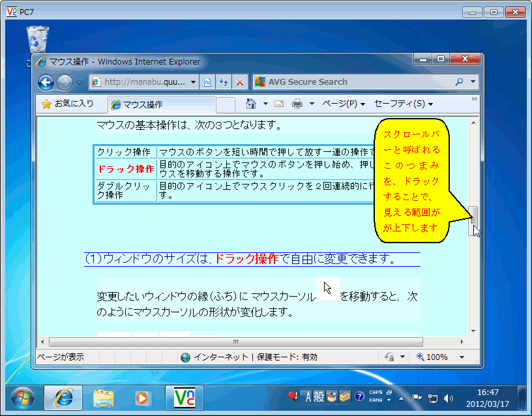Click the volume speaker tray icon

(x=449, y=398)
